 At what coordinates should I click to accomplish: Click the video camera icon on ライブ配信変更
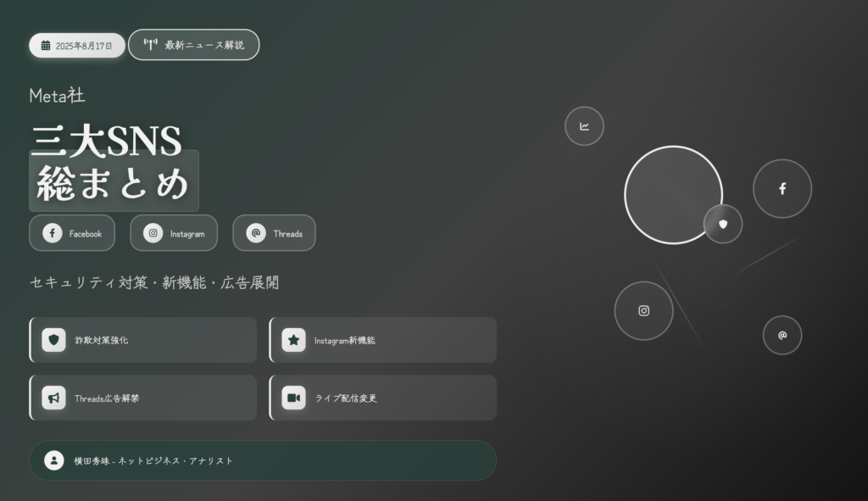click(x=294, y=398)
